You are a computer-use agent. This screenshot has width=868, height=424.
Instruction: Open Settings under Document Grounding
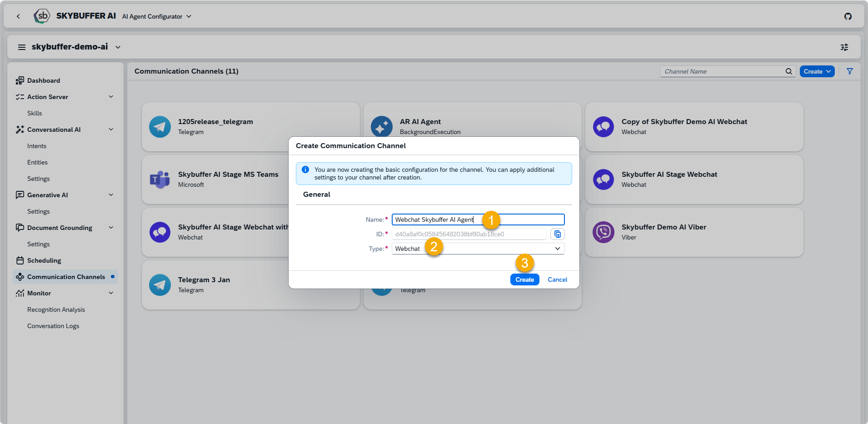(39, 244)
